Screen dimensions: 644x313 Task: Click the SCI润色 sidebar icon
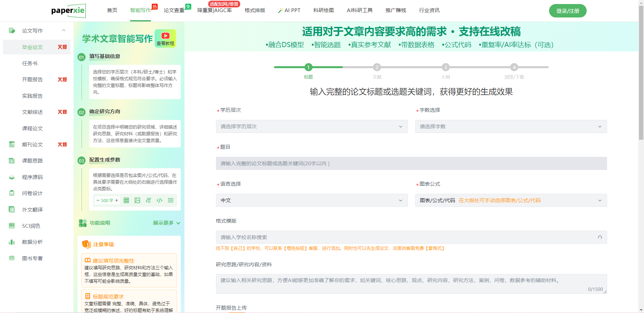coord(12,226)
